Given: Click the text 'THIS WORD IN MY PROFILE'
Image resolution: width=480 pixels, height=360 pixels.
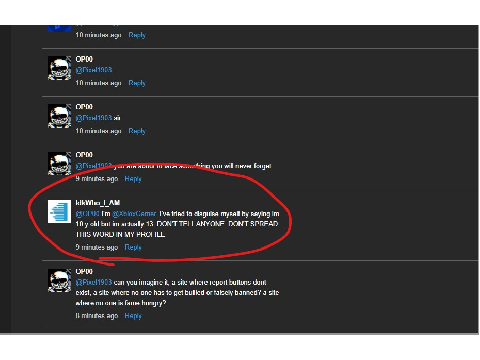Looking at the screenshot, I should [x=120, y=234].
